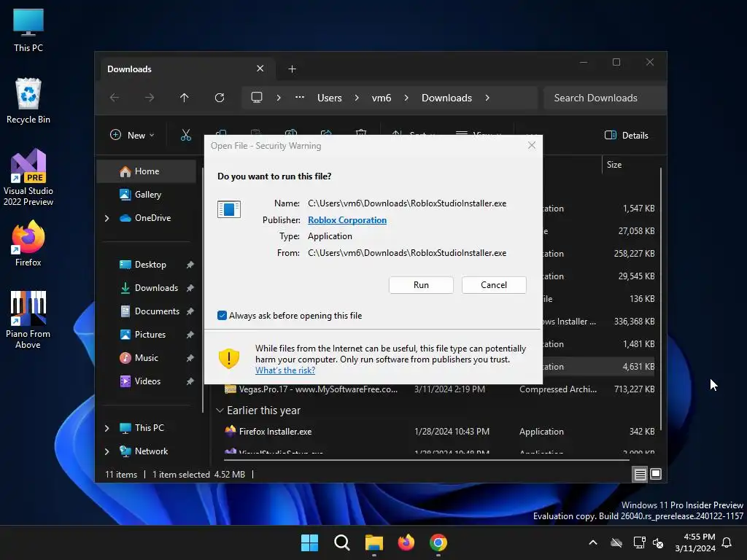Expand chevron after Users breadcrumb

click(356, 98)
